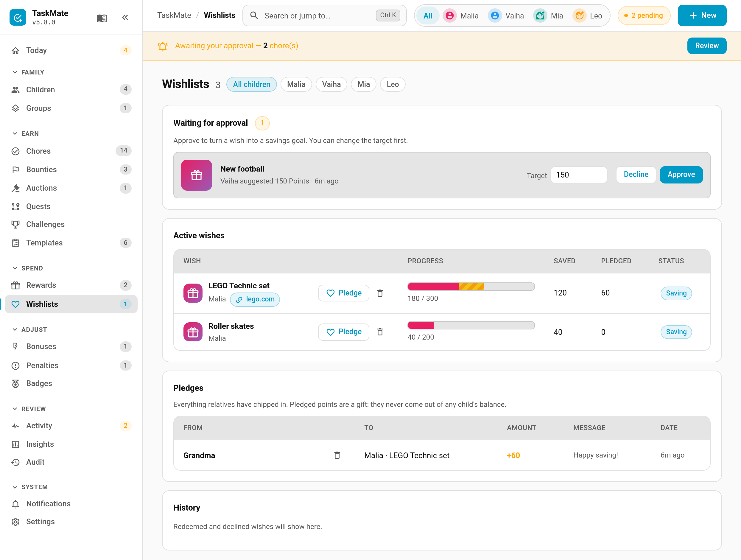This screenshot has width=741, height=560.
Task: Open Auctions in sidebar
Action: pos(71,188)
